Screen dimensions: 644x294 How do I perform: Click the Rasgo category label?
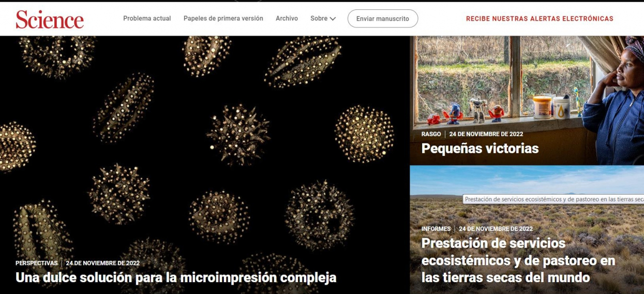[431, 134]
